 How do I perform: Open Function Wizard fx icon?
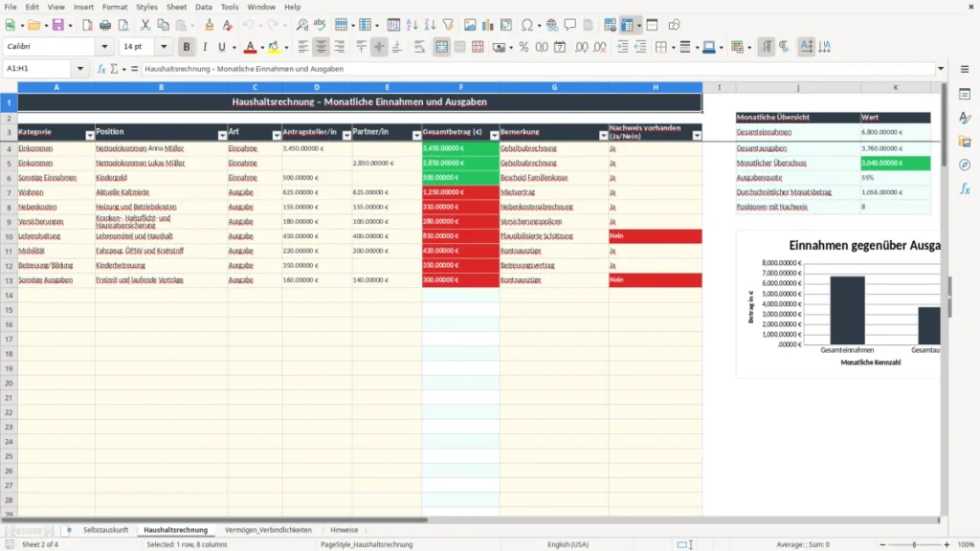click(x=101, y=69)
